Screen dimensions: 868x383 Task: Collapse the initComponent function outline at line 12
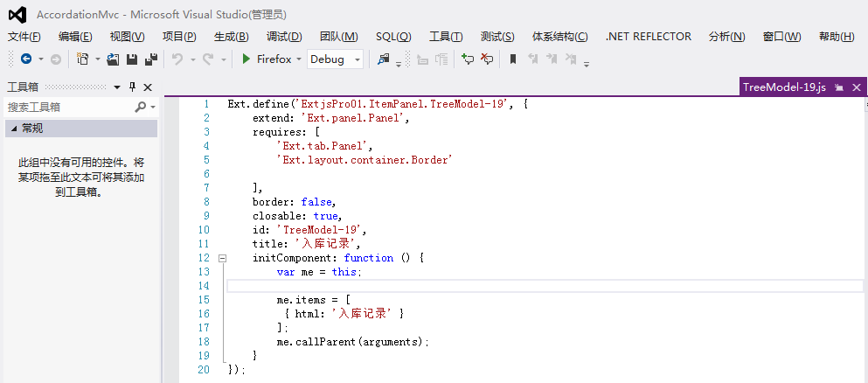pyautogui.click(x=222, y=258)
